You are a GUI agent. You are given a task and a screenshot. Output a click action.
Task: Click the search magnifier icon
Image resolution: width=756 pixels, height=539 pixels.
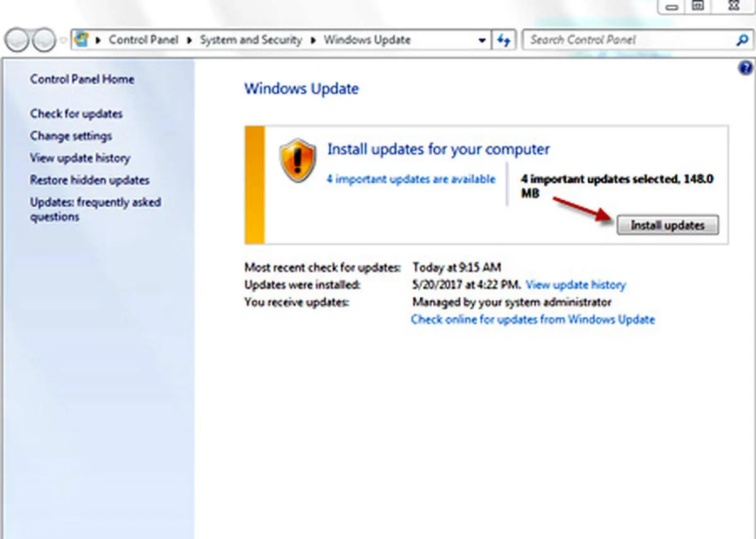pos(742,40)
